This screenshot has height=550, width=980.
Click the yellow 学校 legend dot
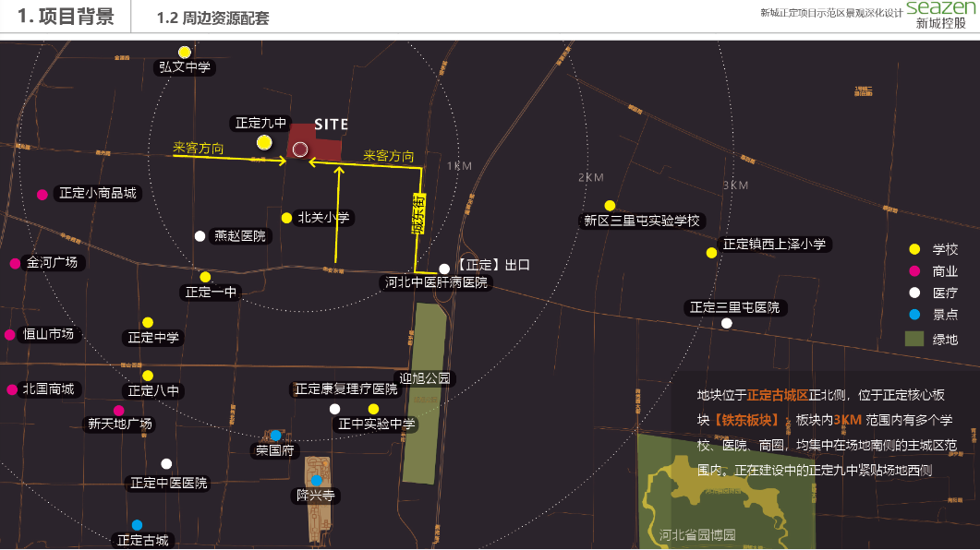coord(914,249)
